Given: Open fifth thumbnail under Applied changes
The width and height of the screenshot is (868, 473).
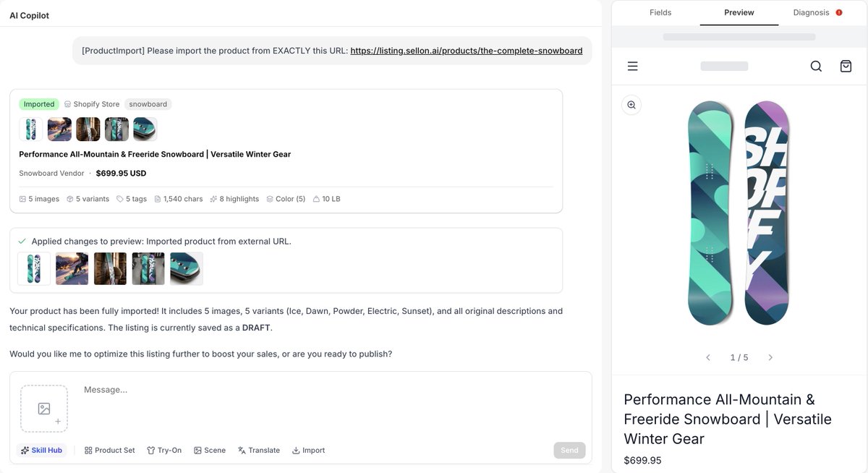Looking at the screenshot, I should [187, 268].
